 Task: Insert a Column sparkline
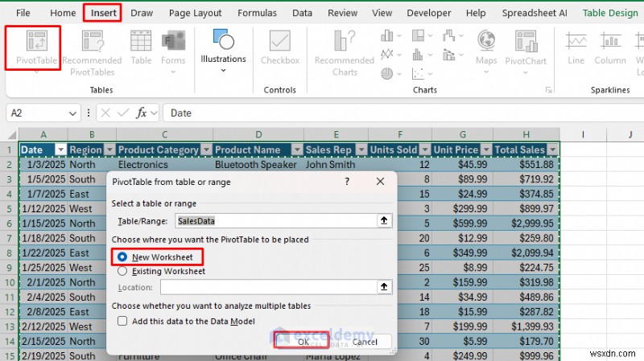[610, 47]
